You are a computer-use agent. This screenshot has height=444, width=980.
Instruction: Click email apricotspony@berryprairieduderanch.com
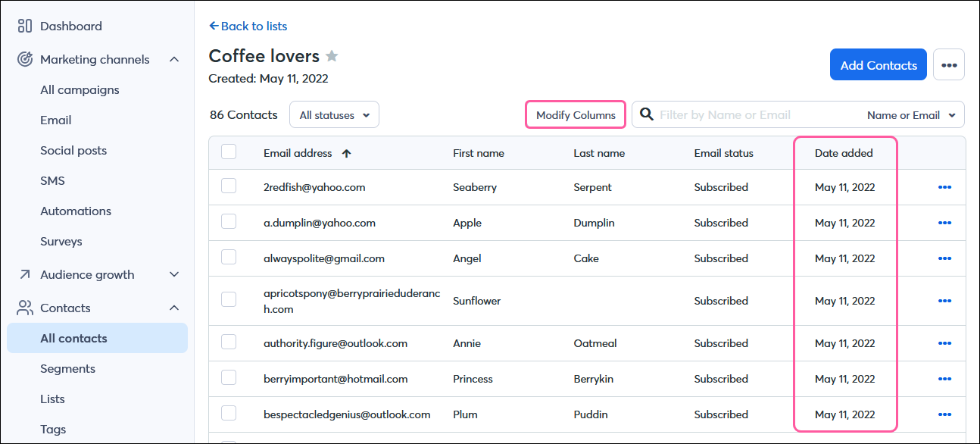[352, 301]
